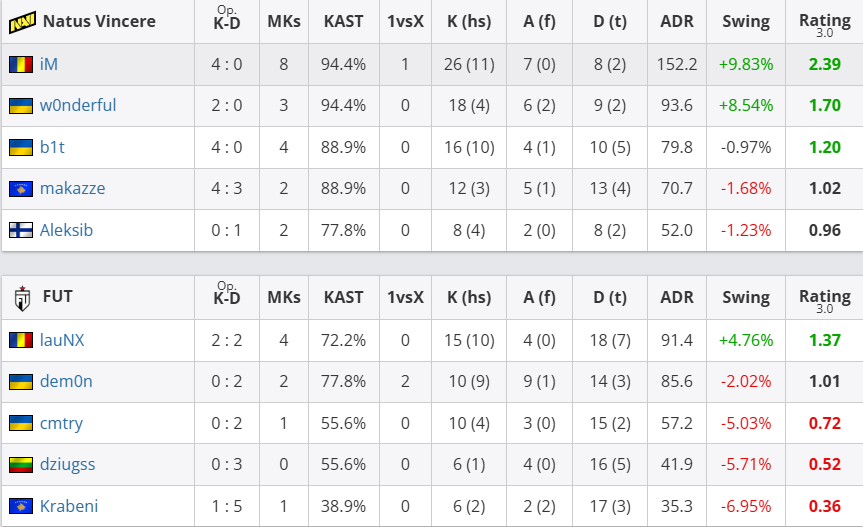Sort Natus Vincere table by KAST
The image size is (863, 527).
(x=344, y=21)
